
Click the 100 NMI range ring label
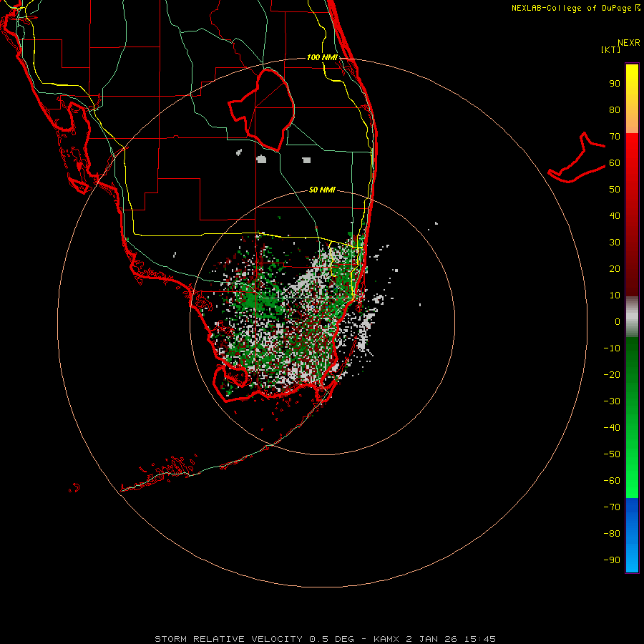(322, 57)
